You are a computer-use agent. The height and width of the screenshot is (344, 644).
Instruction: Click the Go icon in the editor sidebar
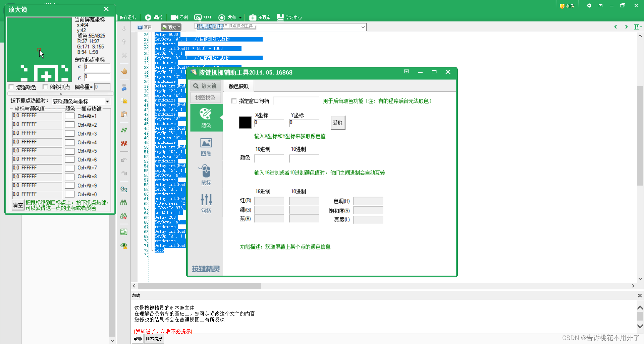pos(124,189)
